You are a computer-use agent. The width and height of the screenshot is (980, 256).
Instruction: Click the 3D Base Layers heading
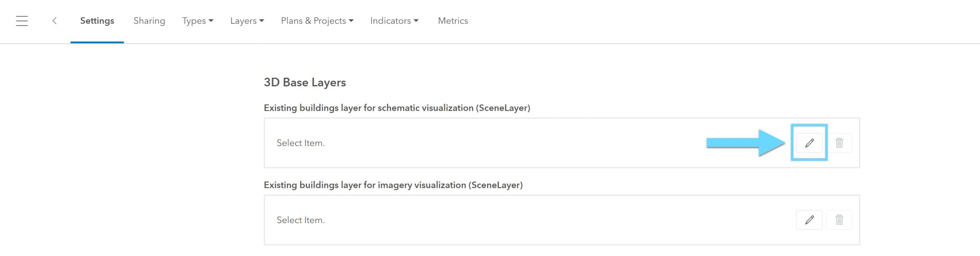[305, 82]
